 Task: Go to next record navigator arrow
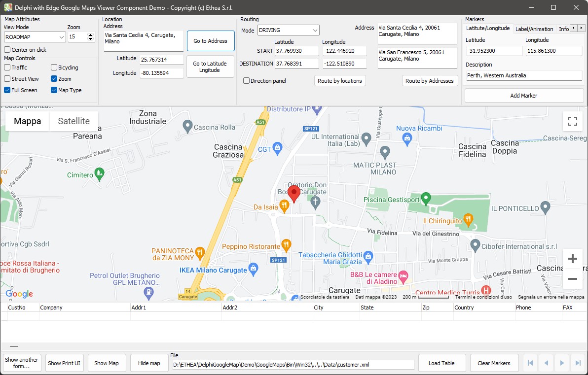pos(562,363)
